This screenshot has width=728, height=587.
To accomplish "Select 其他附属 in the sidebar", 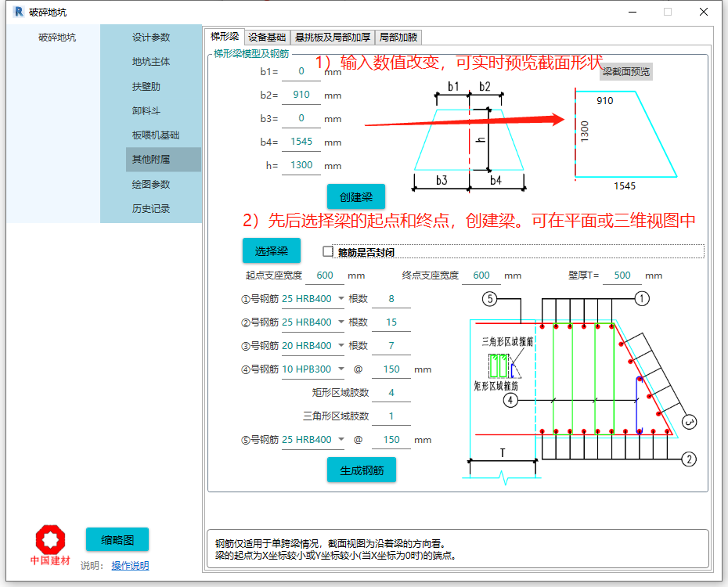I will click(164, 160).
